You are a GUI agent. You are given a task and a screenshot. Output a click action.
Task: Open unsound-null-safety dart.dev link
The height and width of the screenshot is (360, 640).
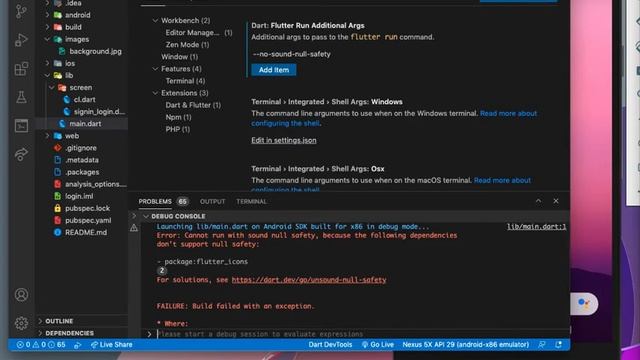pos(309,280)
